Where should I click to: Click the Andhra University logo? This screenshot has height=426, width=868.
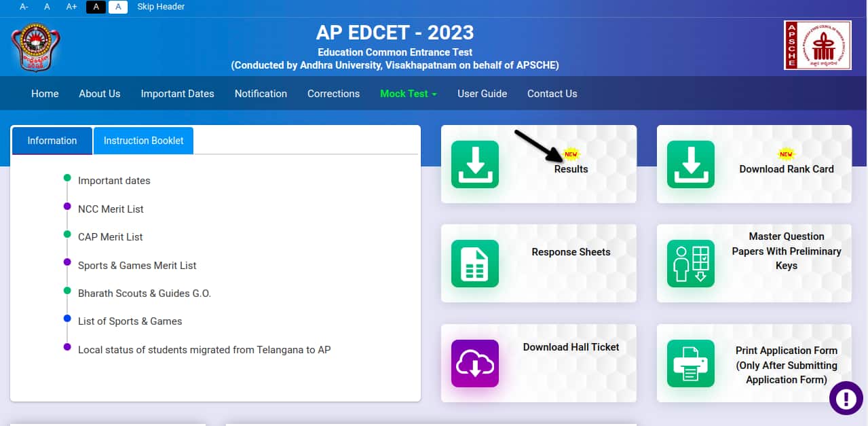point(35,46)
